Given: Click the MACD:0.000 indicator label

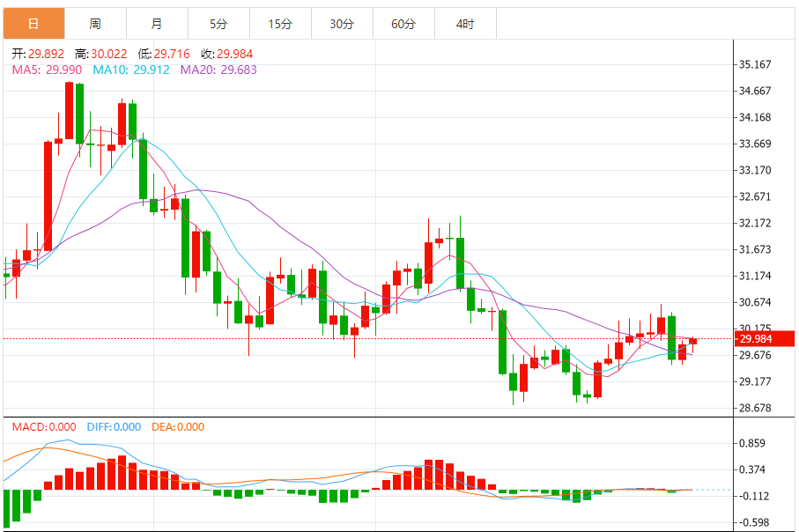Looking at the screenshot, I should 44,427.
